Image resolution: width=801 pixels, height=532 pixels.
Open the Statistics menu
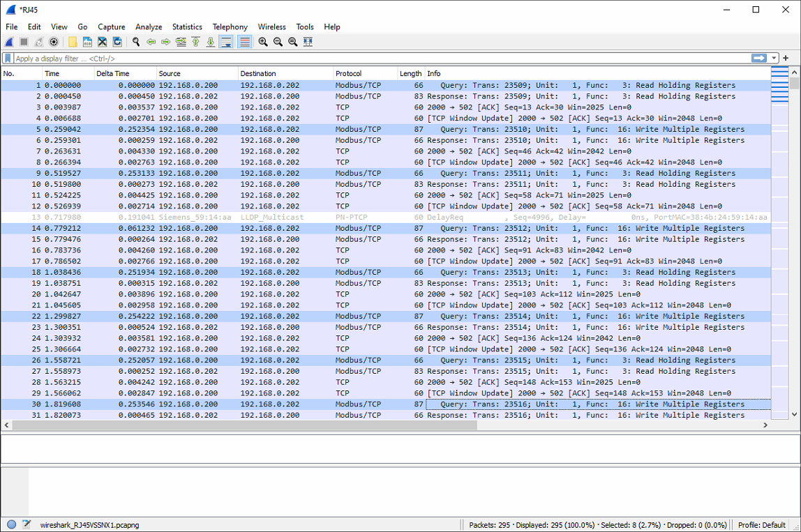[187, 26]
